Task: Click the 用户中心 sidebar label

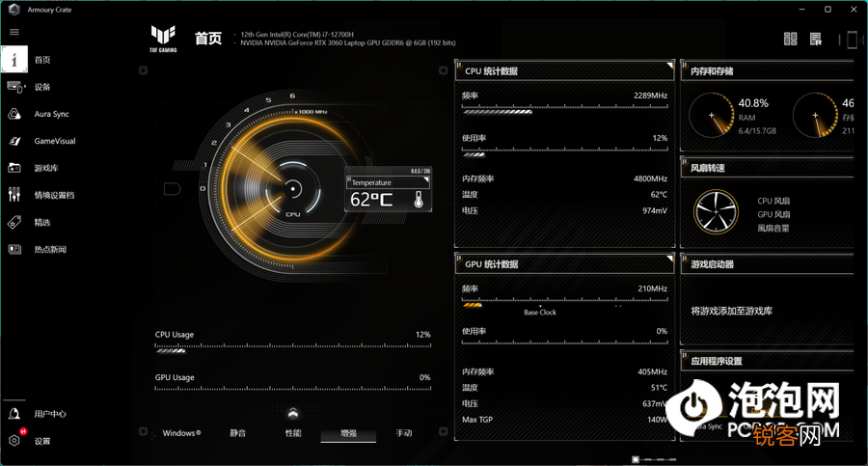Action: click(x=50, y=414)
